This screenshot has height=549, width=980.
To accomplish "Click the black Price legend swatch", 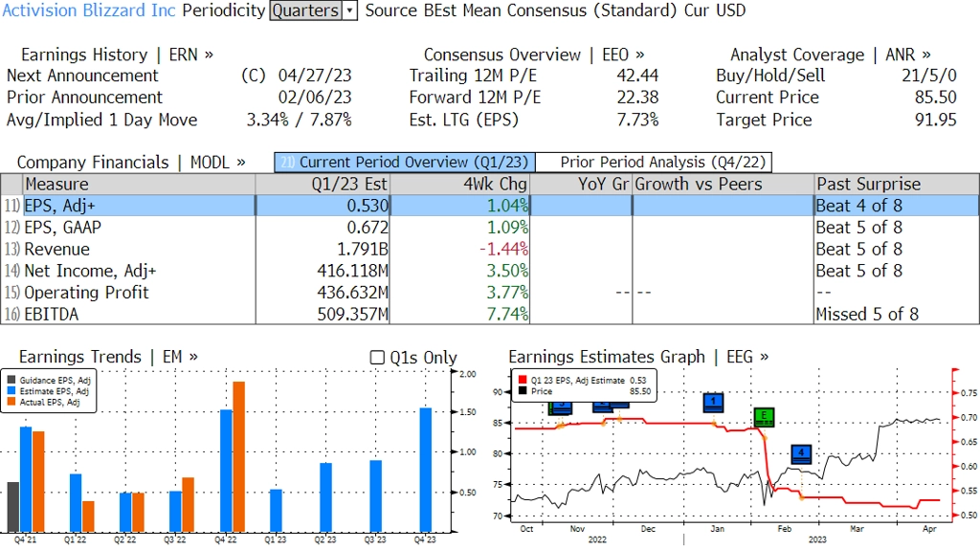I will pyautogui.click(x=523, y=391).
